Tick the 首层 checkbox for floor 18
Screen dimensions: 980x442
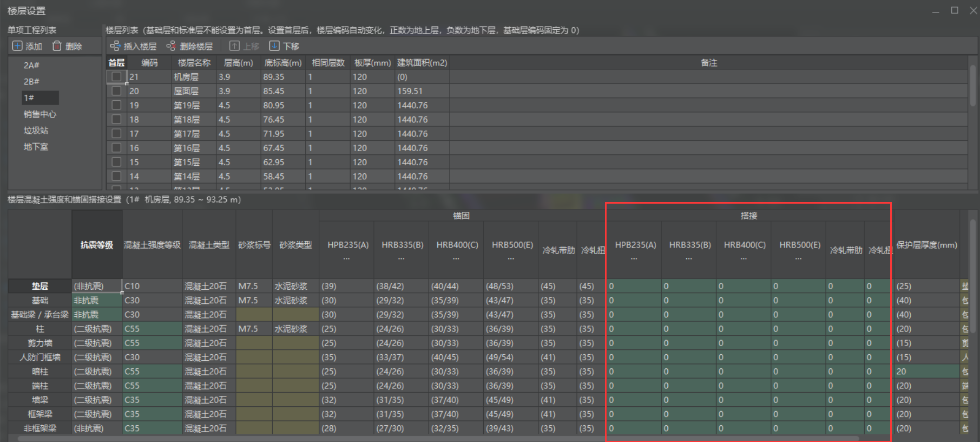click(x=116, y=119)
